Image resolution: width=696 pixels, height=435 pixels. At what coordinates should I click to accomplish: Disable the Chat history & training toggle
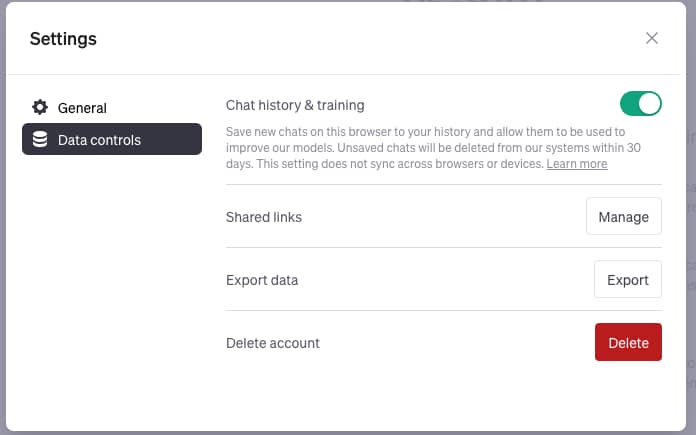tap(641, 103)
